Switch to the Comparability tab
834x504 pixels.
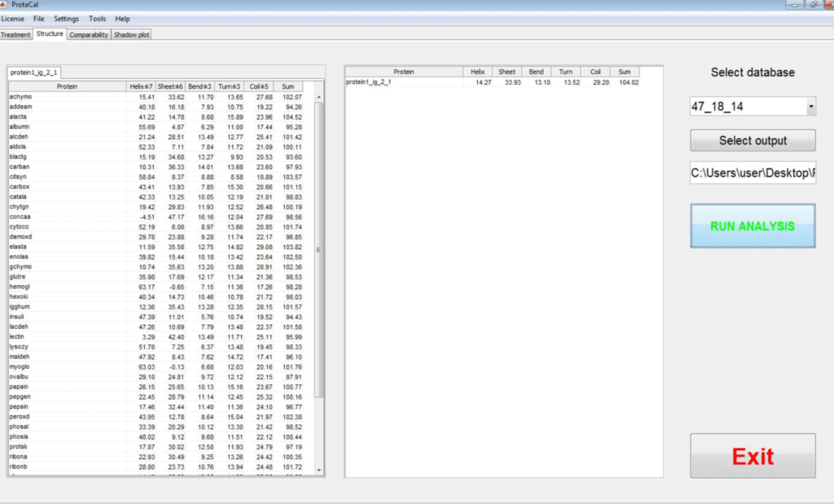(88, 34)
